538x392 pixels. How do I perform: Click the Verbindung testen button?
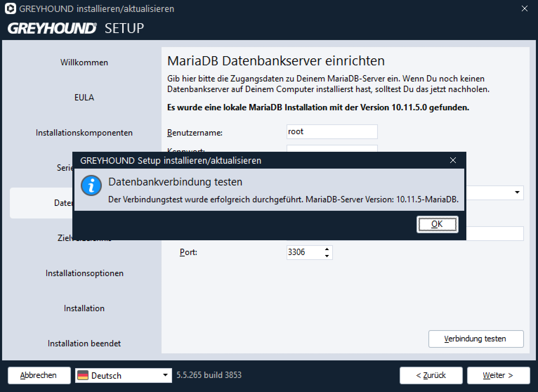point(476,339)
